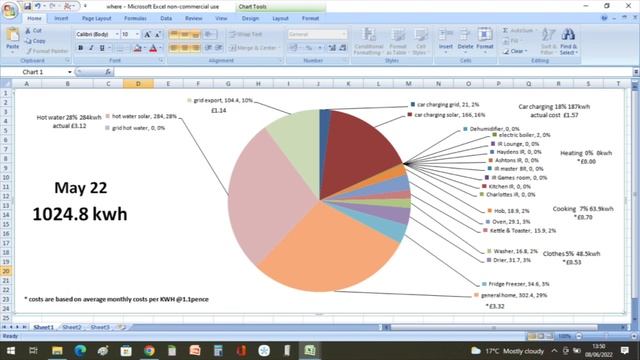Open the Windows Start menu
Image resolution: width=640 pixels, height=360 pixels.
[11, 351]
